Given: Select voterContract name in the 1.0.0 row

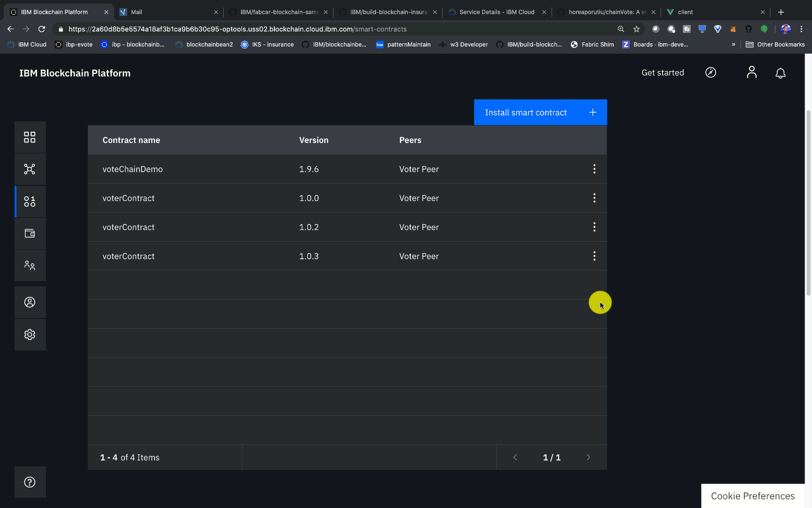Looking at the screenshot, I should [x=128, y=198].
